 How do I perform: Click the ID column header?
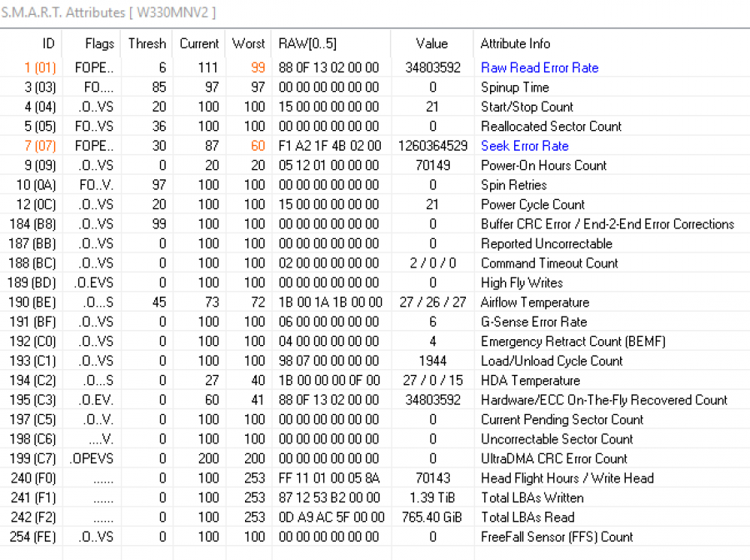pos(48,43)
